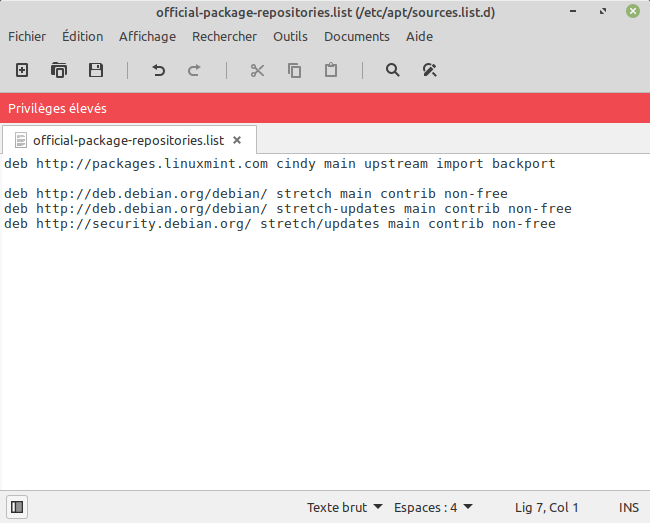Open the find and replace tool
The image size is (650, 523).
pos(430,70)
